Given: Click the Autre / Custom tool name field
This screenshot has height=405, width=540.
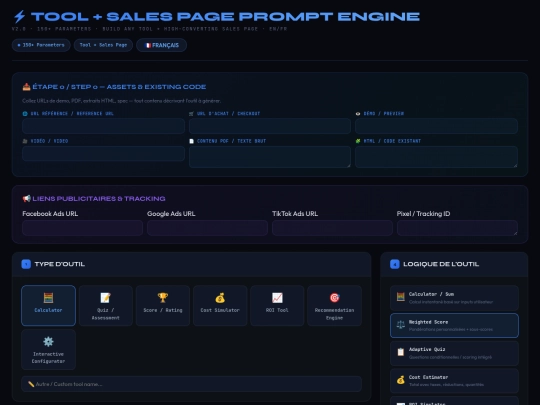Looking at the screenshot, I should [191, 384].
